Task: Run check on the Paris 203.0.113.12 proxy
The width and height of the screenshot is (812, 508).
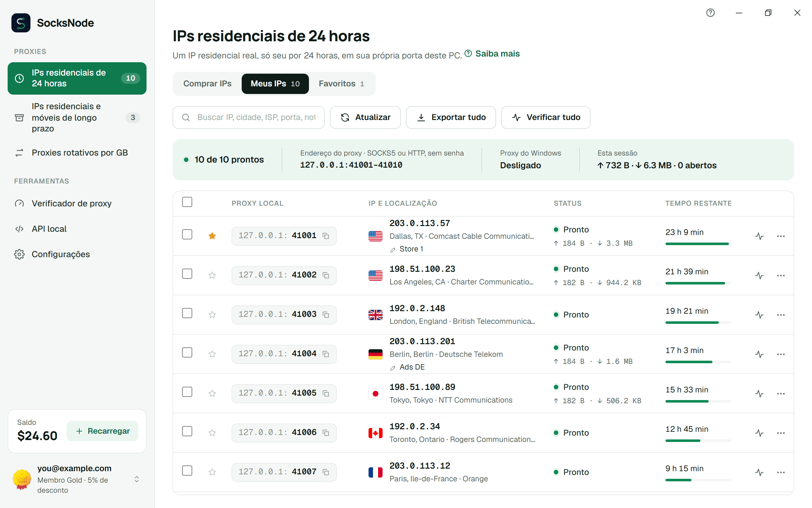Action: tap(759, 472)
